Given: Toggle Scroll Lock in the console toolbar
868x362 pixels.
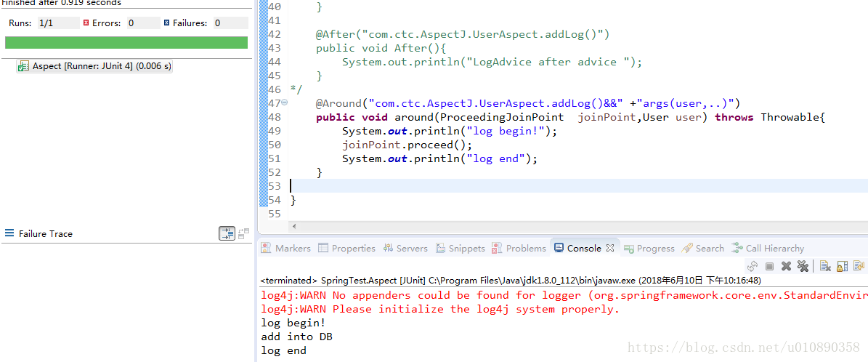Looking at the screenshot, I should point(842,266).
